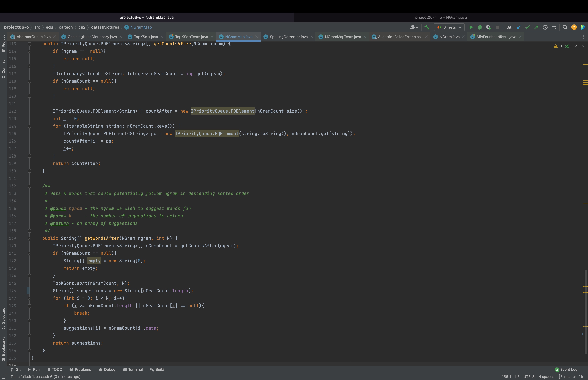Click the 11 warnings inspection indicator
588x380 pixels.
558,46
